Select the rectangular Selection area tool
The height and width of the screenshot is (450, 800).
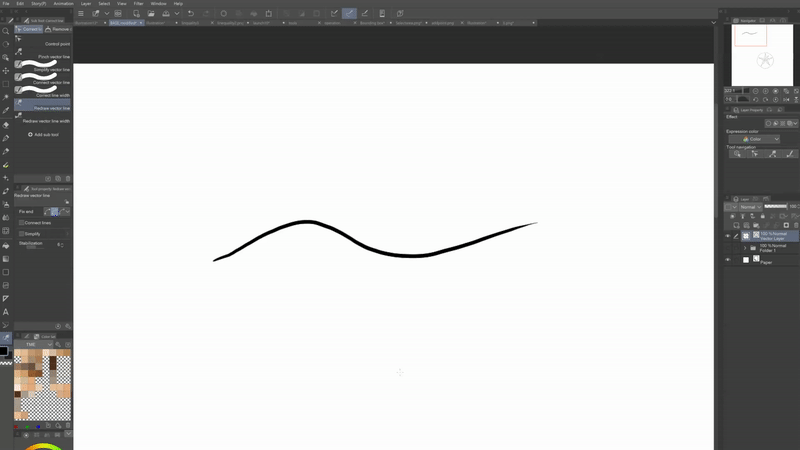(6, 84)
